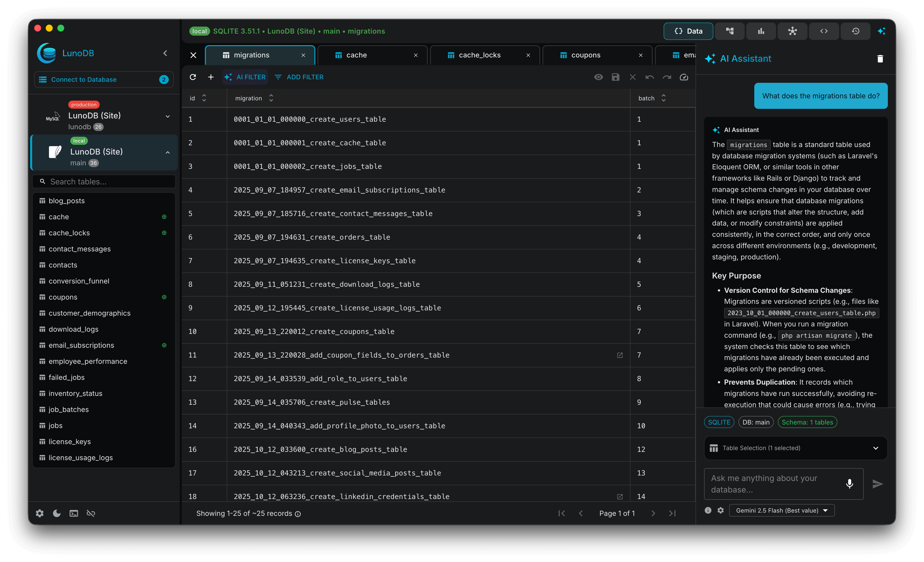Toggle dark mode with the moon icon
Viewport: 924px width, 562px height.
pyautogui.click(x=57, y=513)
